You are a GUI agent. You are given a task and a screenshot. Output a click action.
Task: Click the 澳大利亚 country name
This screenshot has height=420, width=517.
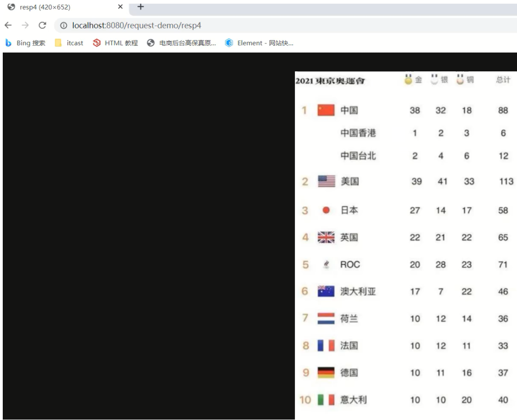coord(358,291)
